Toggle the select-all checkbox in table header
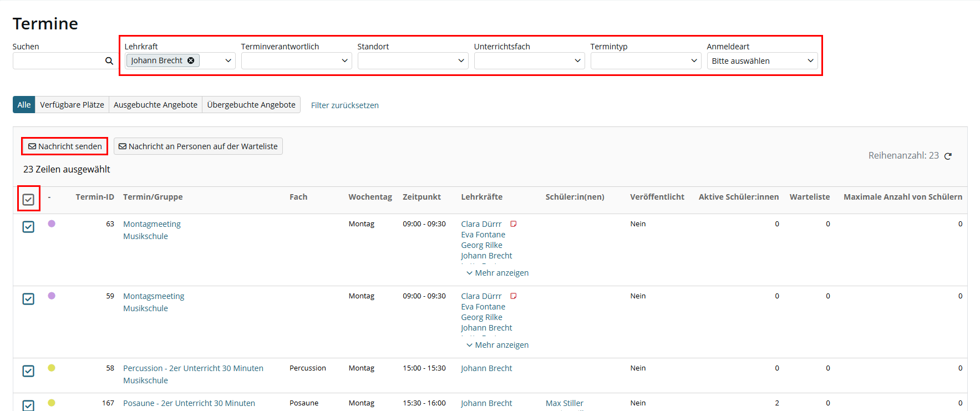This screenshot has height=411, width=980. pyautogui.click(x=28, y=200)
